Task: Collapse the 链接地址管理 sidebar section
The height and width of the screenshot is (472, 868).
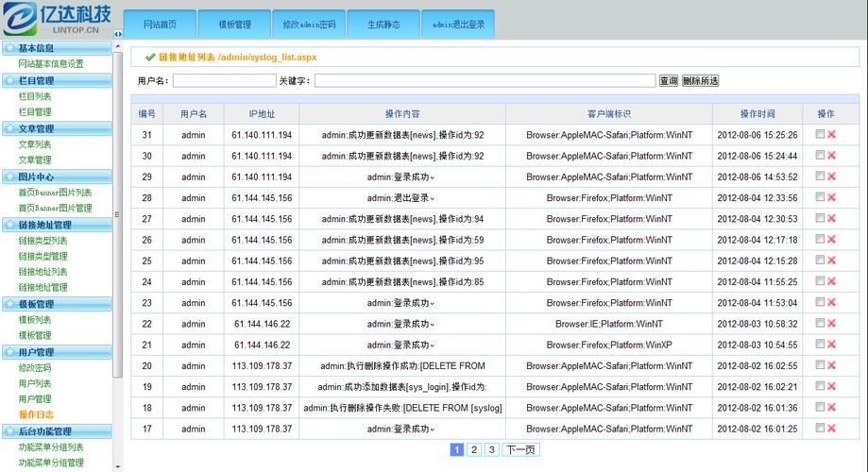Action: coord(57,225)
